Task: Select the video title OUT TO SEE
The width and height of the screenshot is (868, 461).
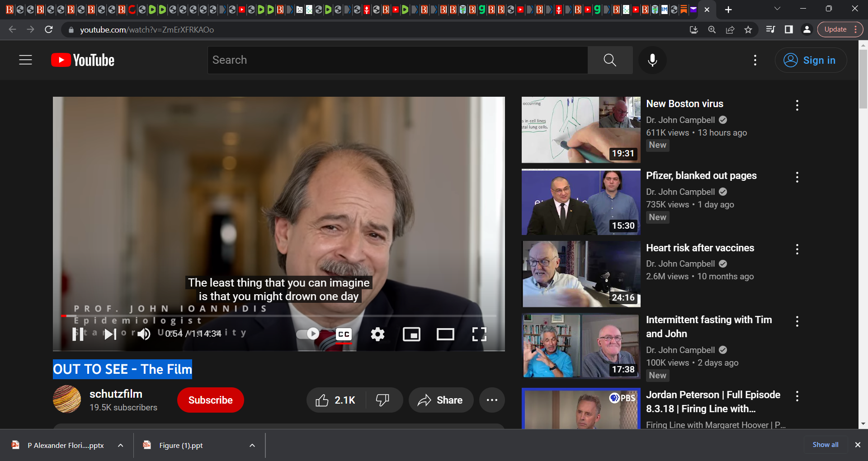Action: tap(123, 369)
